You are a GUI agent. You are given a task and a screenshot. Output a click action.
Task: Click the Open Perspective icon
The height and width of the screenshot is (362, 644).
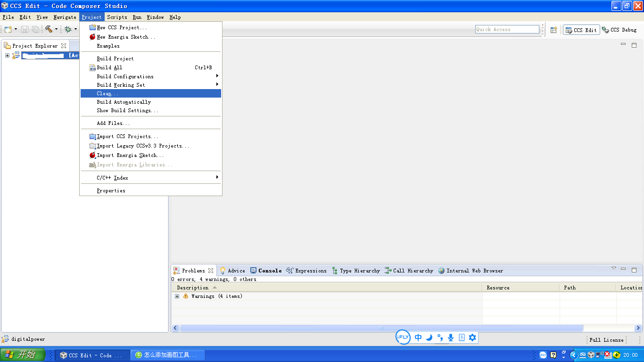click(554, 30)
